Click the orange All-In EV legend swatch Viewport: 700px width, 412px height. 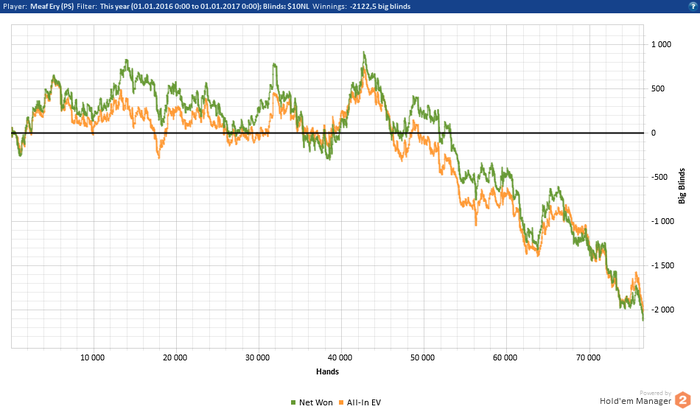click(341, 403)
